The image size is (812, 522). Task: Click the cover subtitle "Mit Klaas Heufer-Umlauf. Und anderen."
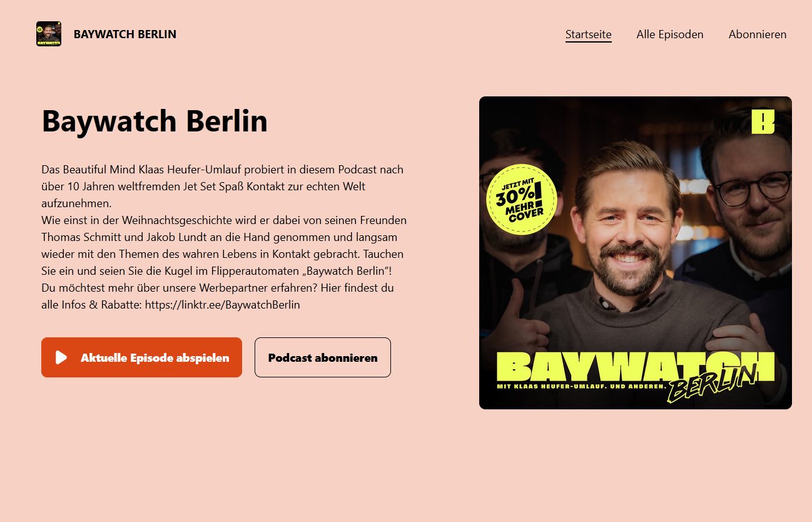pyautogui.click(x=581, y=386)
